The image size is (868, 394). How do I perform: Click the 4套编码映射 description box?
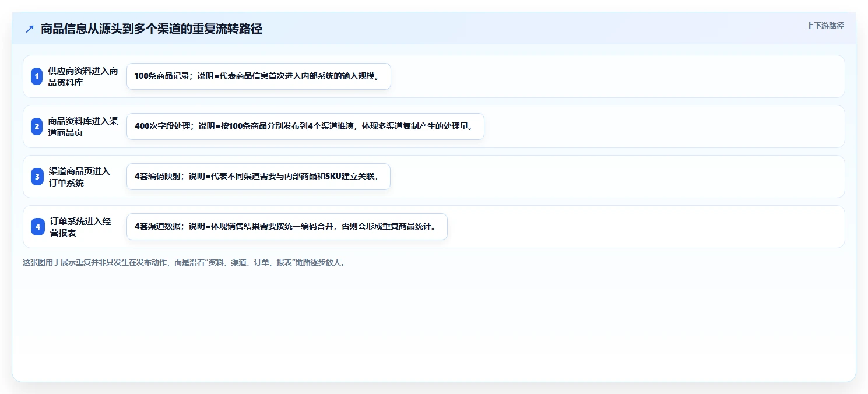point(258,177)
